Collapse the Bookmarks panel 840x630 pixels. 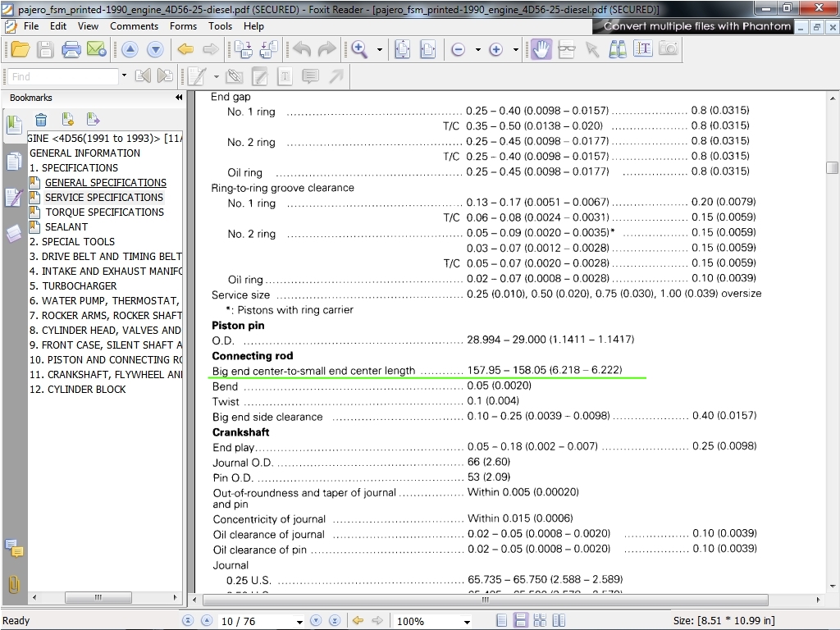click(178, 98)
